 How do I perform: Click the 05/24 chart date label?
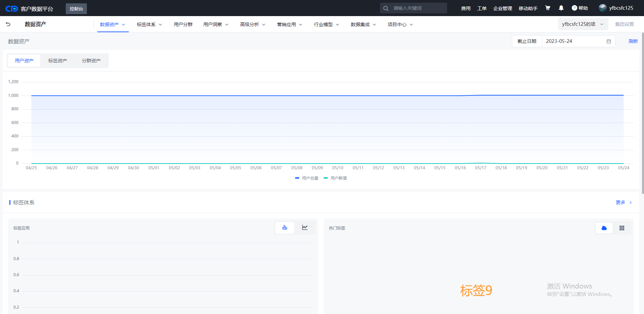[x=624, y=168]
